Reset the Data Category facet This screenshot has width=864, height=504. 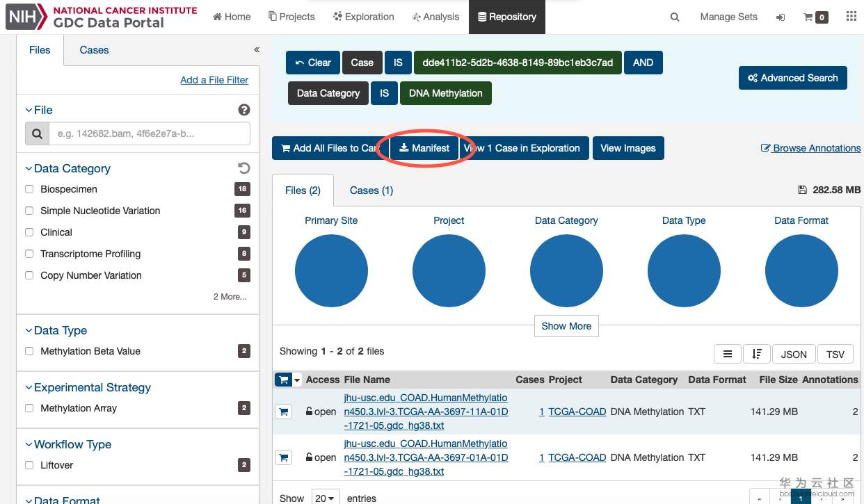click(243, 168)
